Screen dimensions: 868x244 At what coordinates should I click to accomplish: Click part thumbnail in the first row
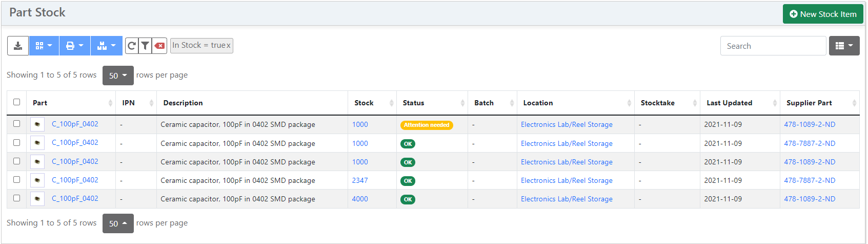(37, 124)
